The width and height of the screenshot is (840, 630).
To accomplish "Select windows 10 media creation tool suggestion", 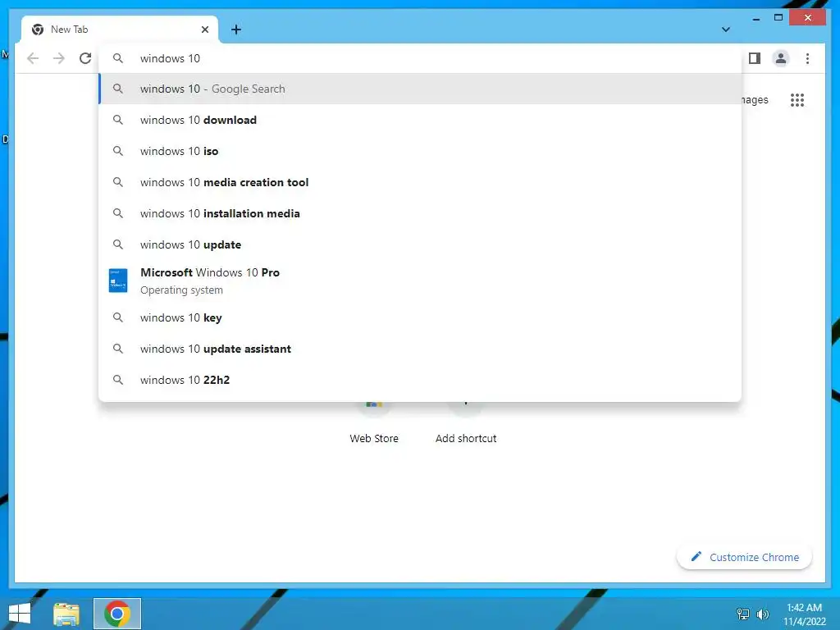I will click(x=420, y=182).
